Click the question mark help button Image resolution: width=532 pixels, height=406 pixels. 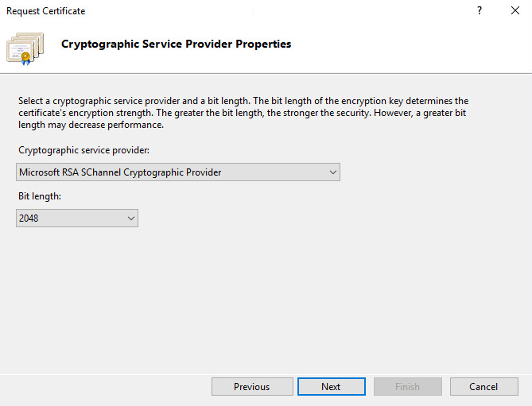[480, 11]
